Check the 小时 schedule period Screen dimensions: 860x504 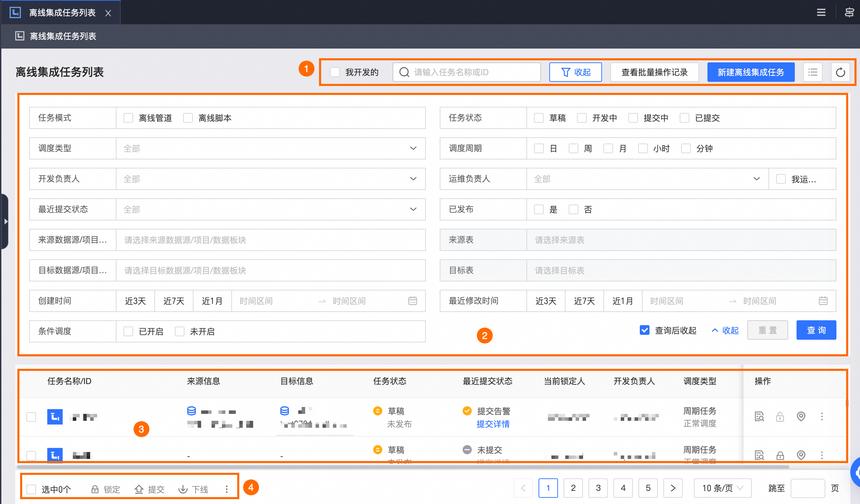pos(643,148)
